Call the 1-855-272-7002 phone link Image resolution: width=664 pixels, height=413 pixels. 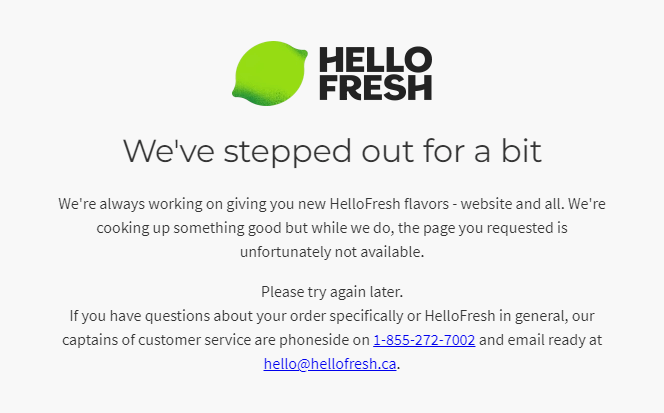click(x=424, y=340)
